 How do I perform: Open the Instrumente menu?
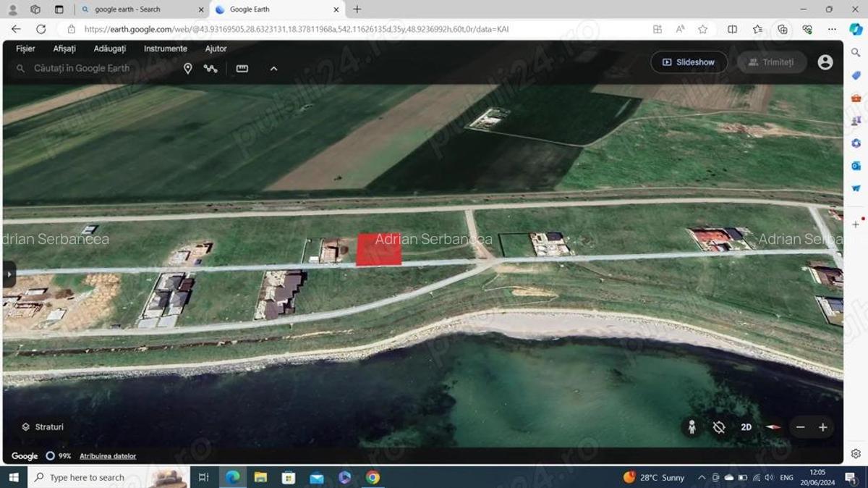(165, 49)
